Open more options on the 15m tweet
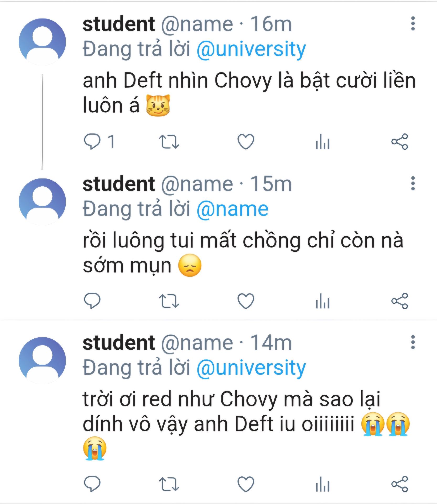This screenshot has height=504, width=437. pyautogui.click(x=413, y=183)
